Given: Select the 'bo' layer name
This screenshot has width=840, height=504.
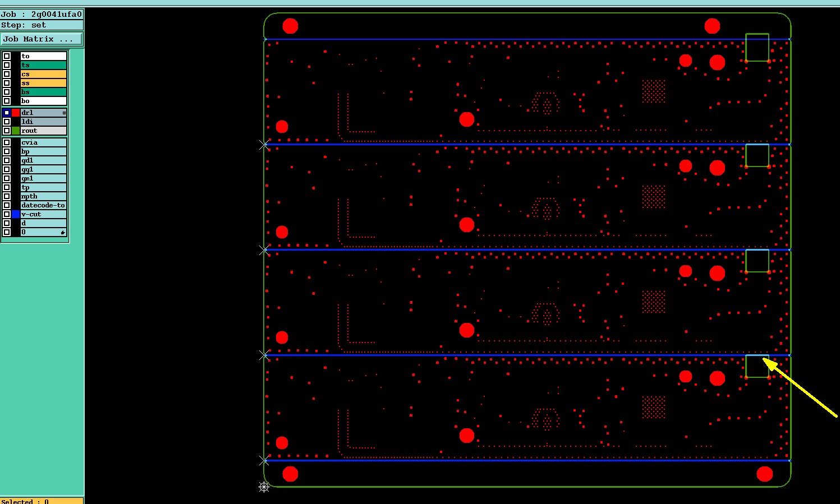Looking at the screenshot, I should 44,101.
